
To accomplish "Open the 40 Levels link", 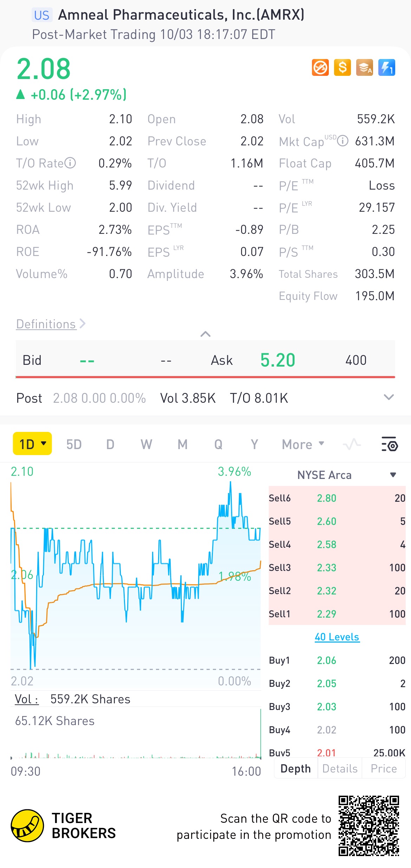I will pyautogui.click(x=337, y=637).
